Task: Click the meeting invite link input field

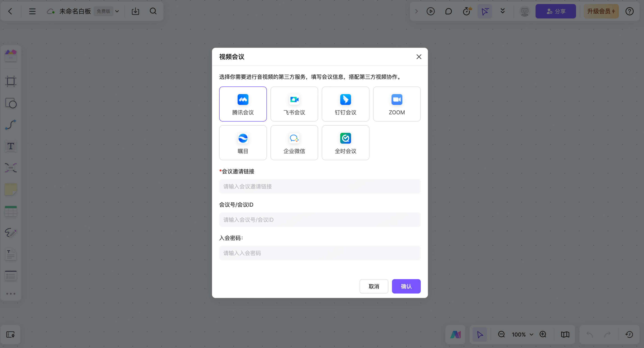Action: [x=320, y=186]
